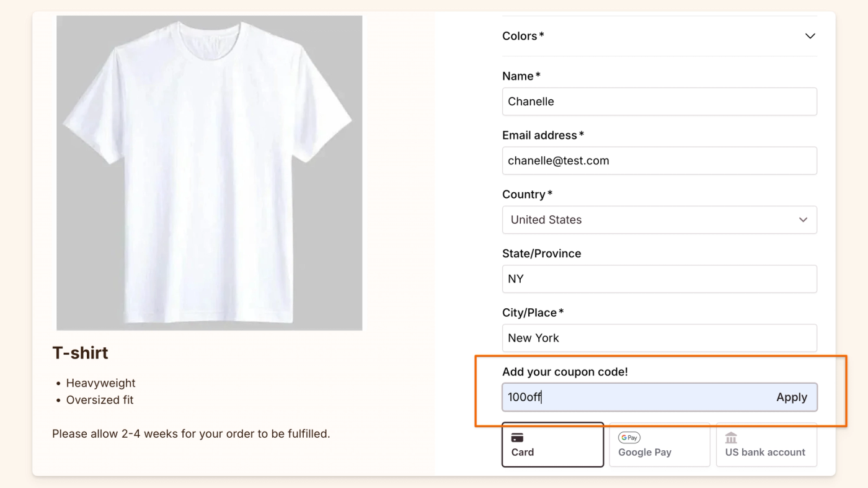Click the bank building icon

(731, 438)
